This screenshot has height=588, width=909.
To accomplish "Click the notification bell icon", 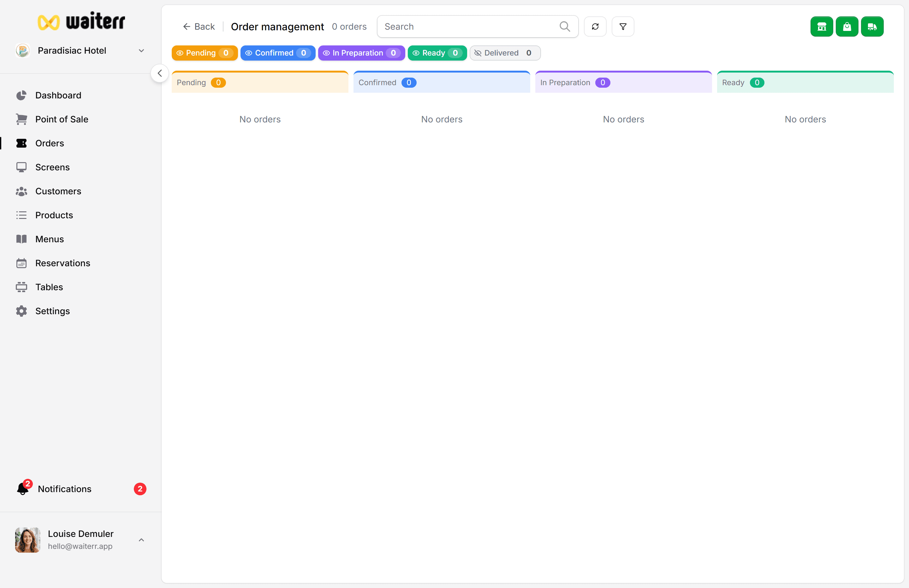I will pos(22,489).
